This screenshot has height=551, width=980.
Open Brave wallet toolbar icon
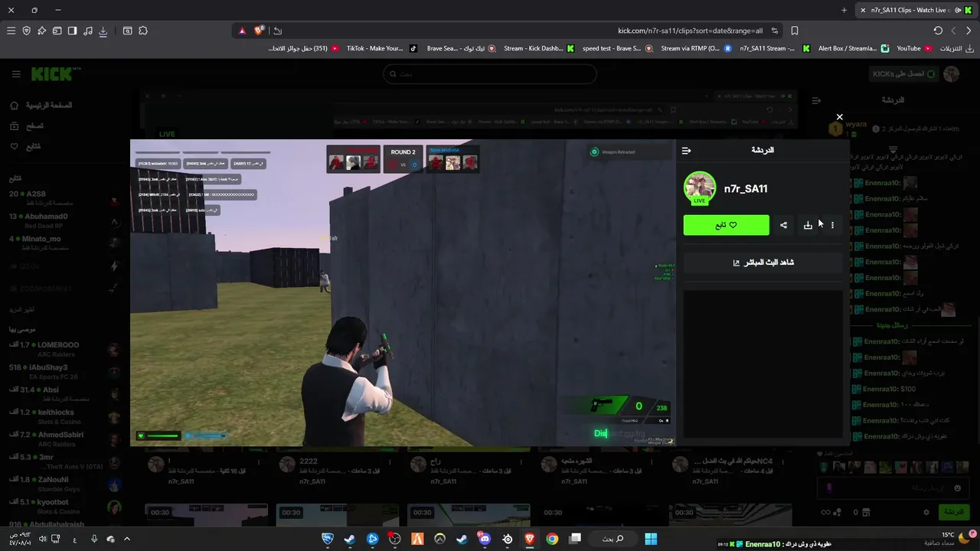57,31
